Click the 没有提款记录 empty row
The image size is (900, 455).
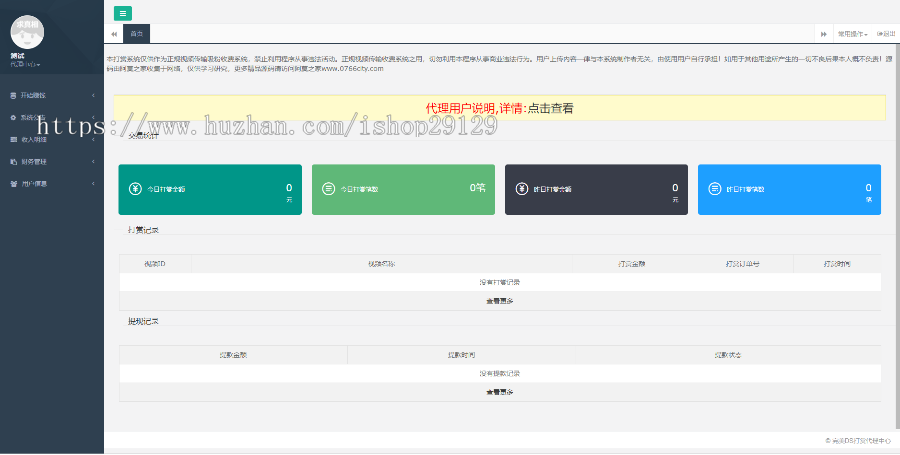coord(500,374)
